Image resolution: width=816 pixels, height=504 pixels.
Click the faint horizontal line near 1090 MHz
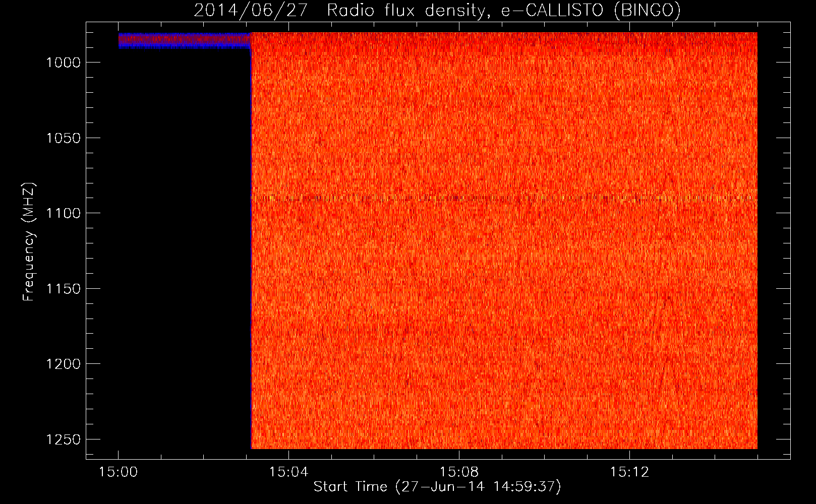[x=504, y=198]
